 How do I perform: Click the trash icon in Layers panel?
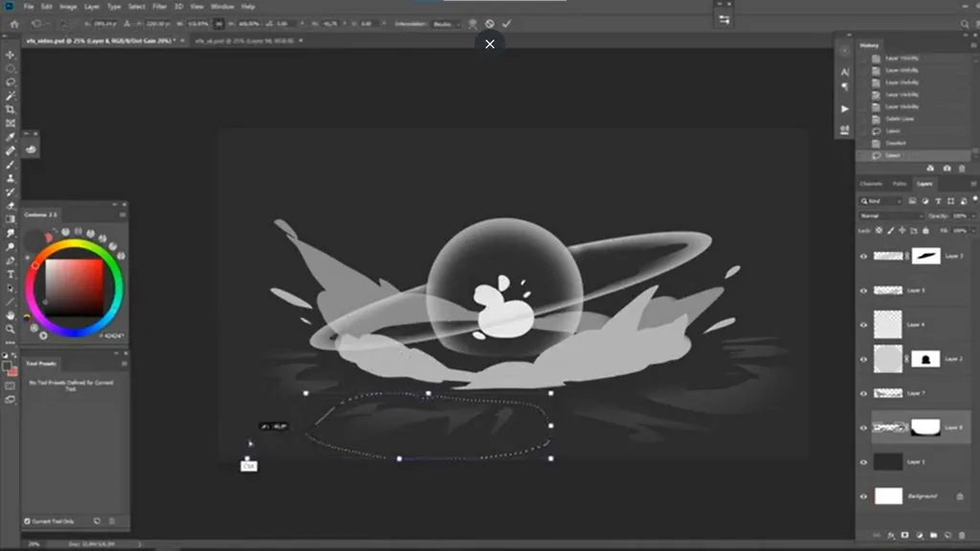pos(962,536)
